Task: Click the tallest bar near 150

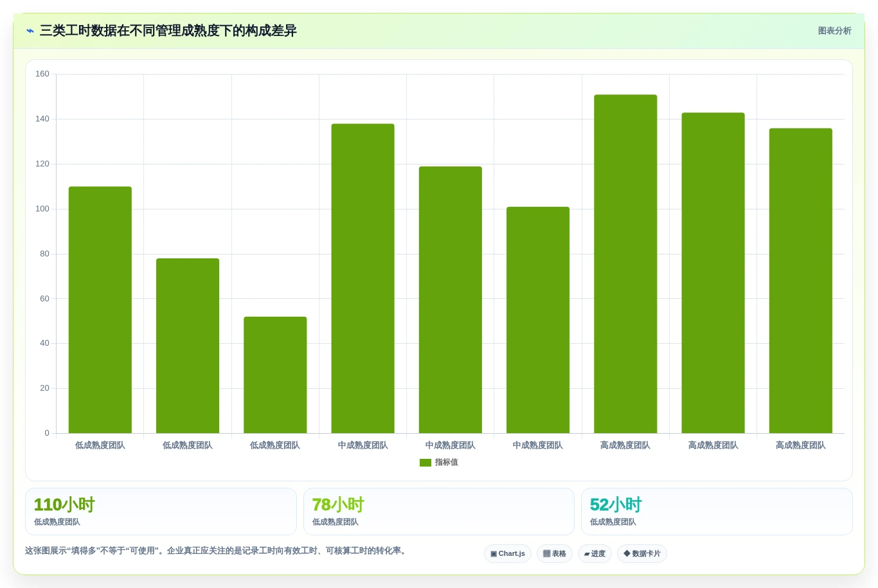Action: (x=625, y=264)
